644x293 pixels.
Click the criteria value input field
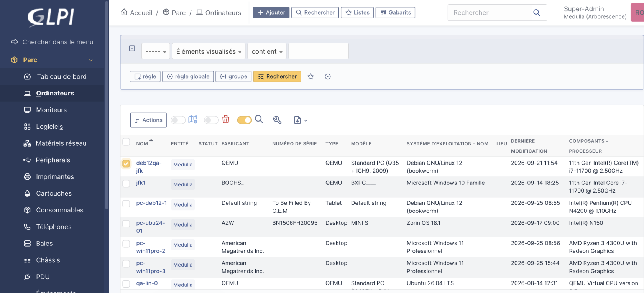point(319,51)
